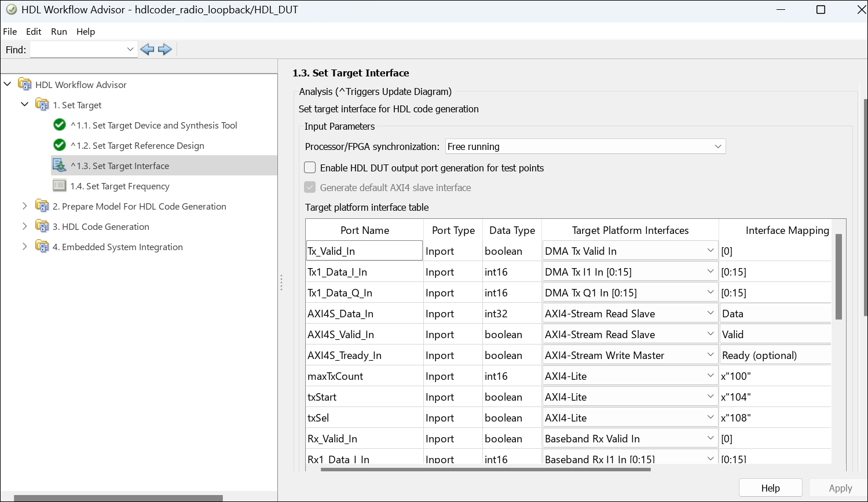Click the interface table vertical scrollbar
The height and width of the screenshot is (502, 868).
pos(838,277)
